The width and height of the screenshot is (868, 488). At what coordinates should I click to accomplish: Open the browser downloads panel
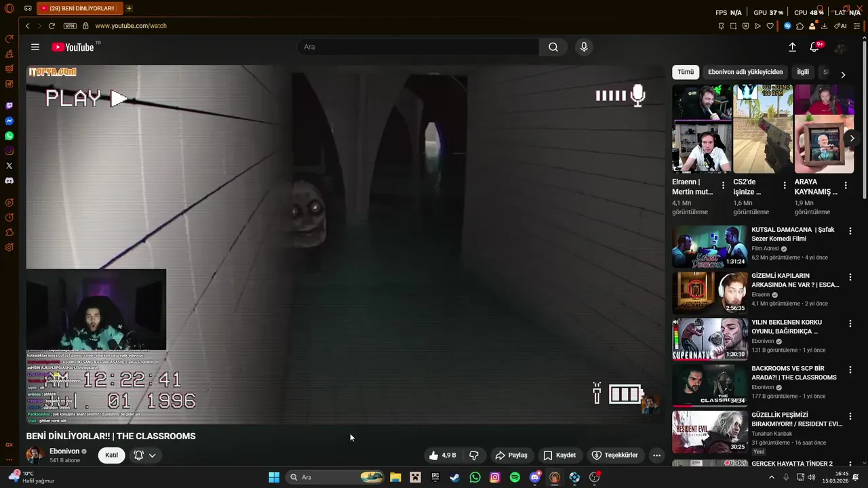[x=824, y=26]
